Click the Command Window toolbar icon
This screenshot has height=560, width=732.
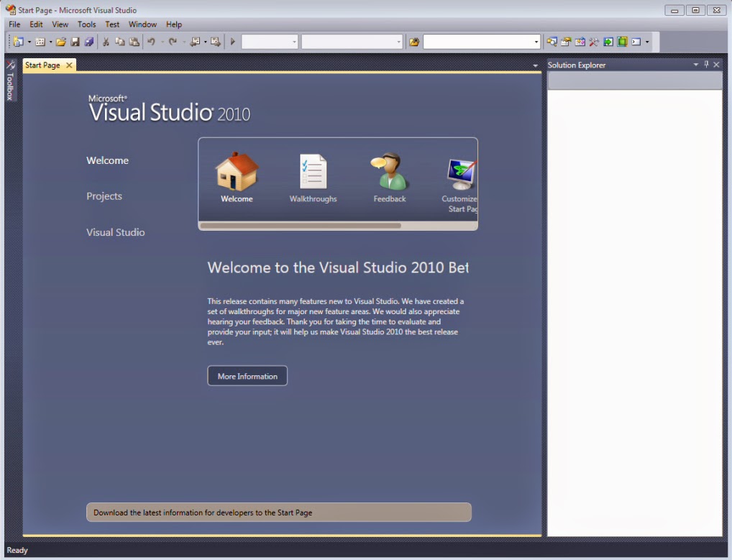tap(636, 42)
